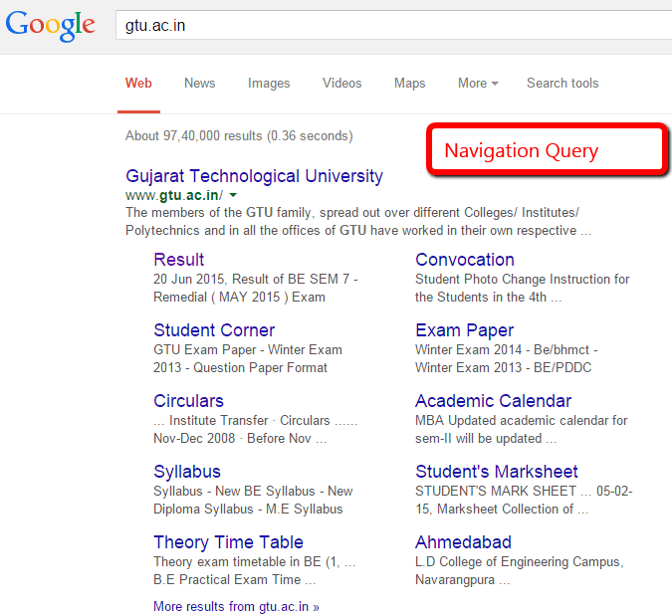Open the Syllabus sitelink
Image resolution: width=672 pixels, height=616 pixels.
pyautogui.click(x=187, y=472)
